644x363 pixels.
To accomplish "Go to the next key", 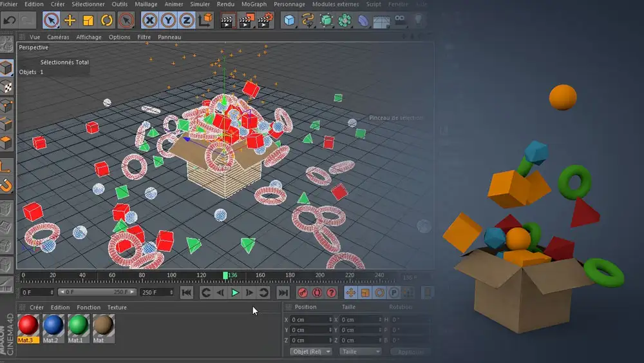I will point(263,293).
